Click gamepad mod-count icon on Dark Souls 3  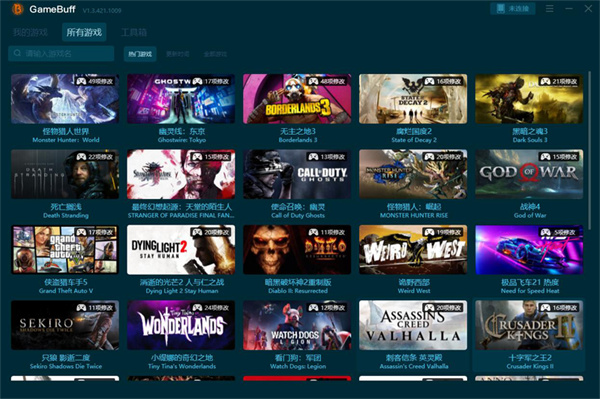tap(545, 81)
